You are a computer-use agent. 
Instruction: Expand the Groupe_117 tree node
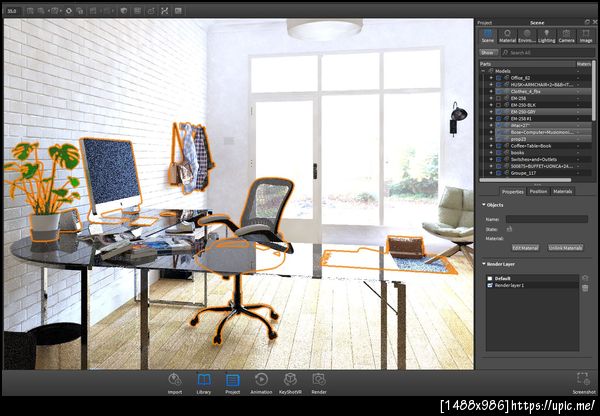[x=491, y=173]
